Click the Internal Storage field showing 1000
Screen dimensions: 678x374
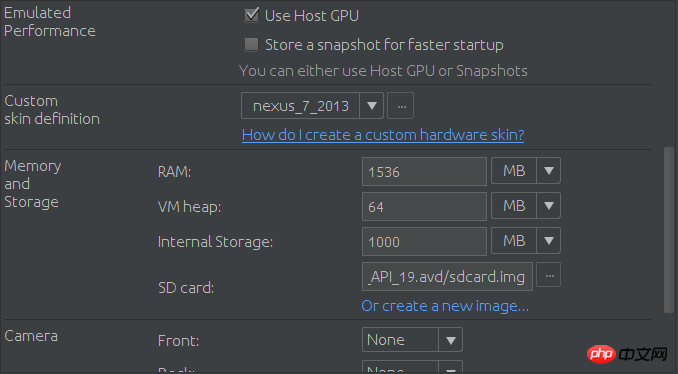tap(424, 242)
